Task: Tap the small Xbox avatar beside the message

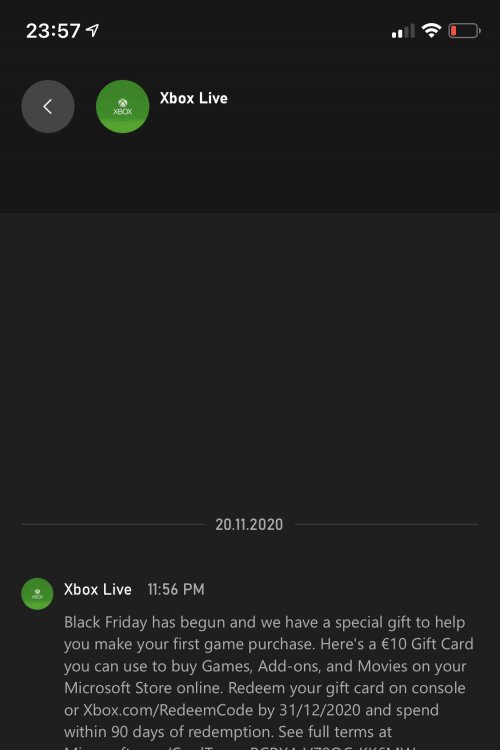Action: click(37, 594)
